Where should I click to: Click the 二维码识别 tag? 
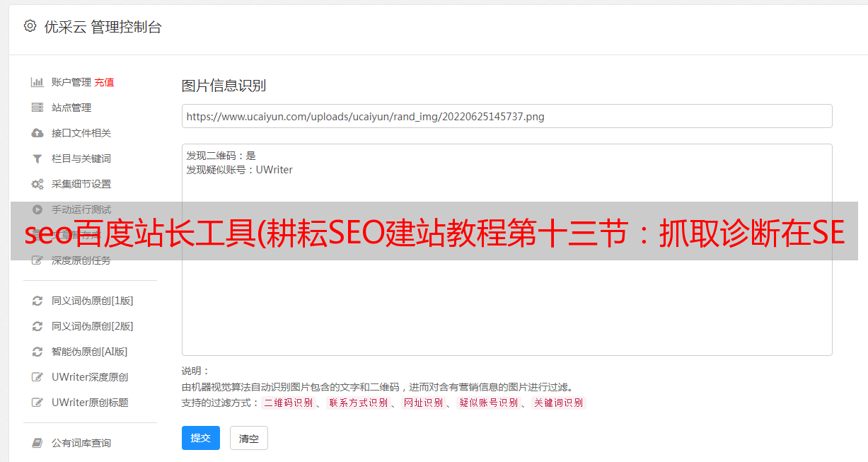pyautogui.click(x=288, y=403)
